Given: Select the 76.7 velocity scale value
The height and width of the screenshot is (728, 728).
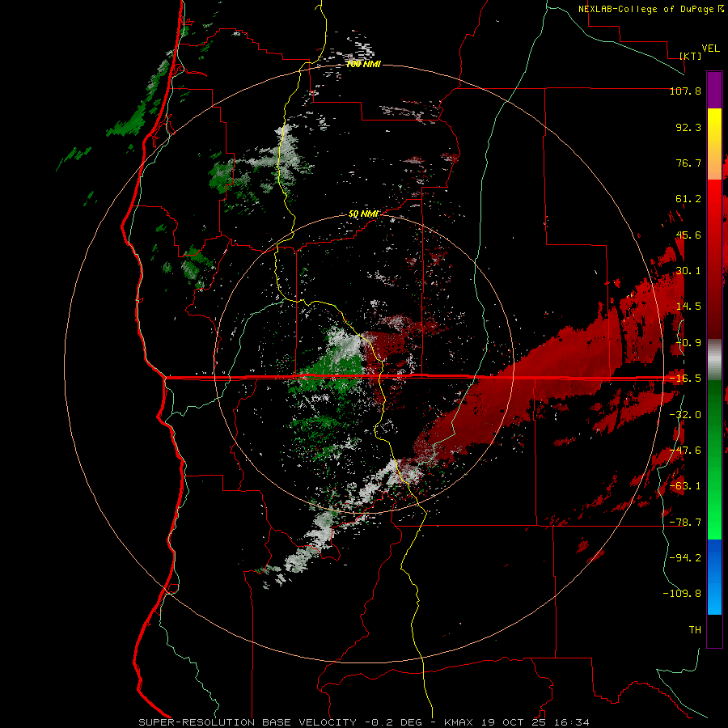Looking at the screenshot, I should coord(688,163).
